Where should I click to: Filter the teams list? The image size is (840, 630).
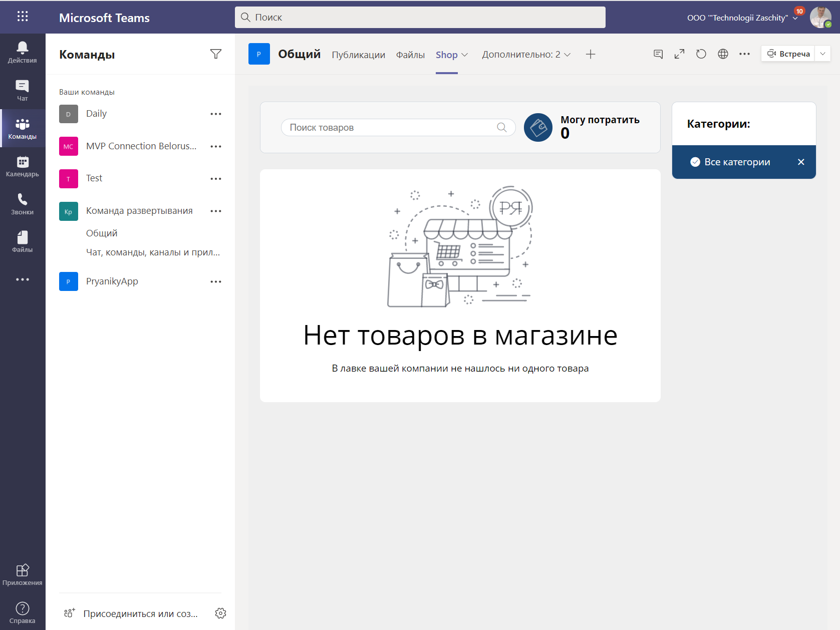click(216, 54)
